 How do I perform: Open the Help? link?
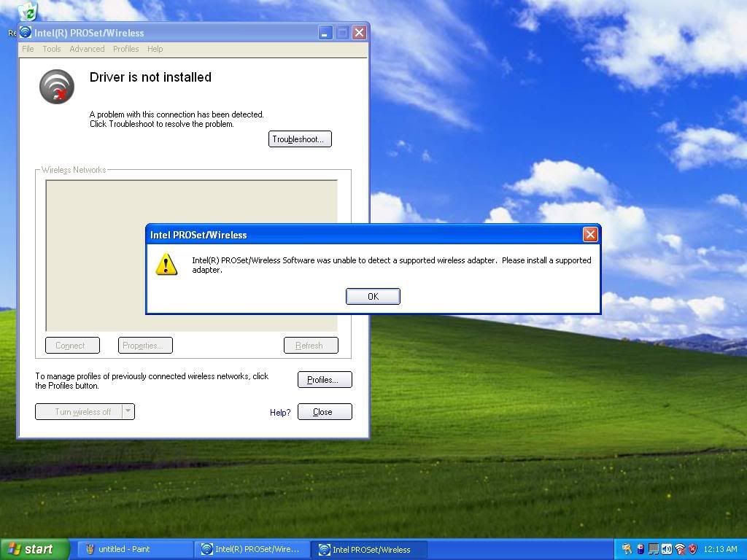[x=280, y=413]
